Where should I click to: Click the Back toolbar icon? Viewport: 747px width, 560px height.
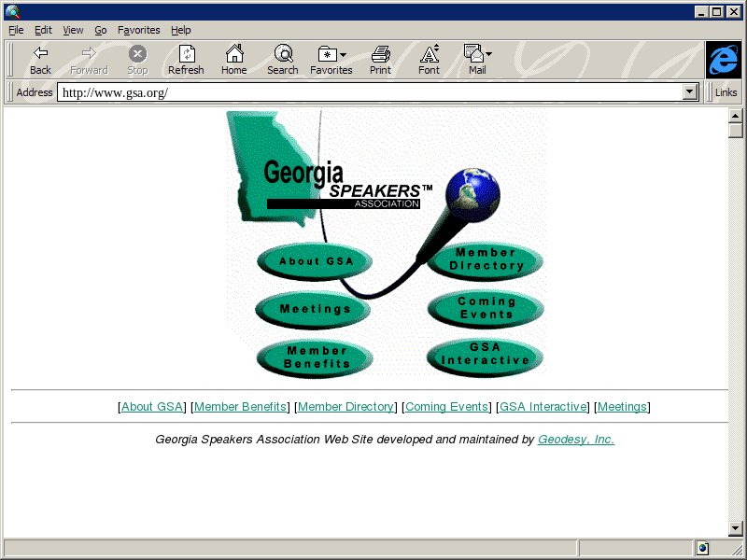coord(40,60)
